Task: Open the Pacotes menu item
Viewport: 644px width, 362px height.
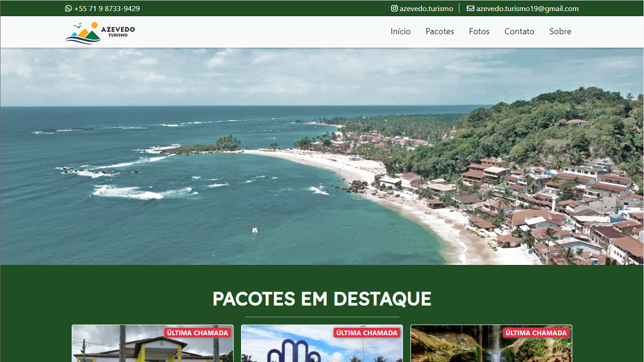Action: (x=440, y=31)
